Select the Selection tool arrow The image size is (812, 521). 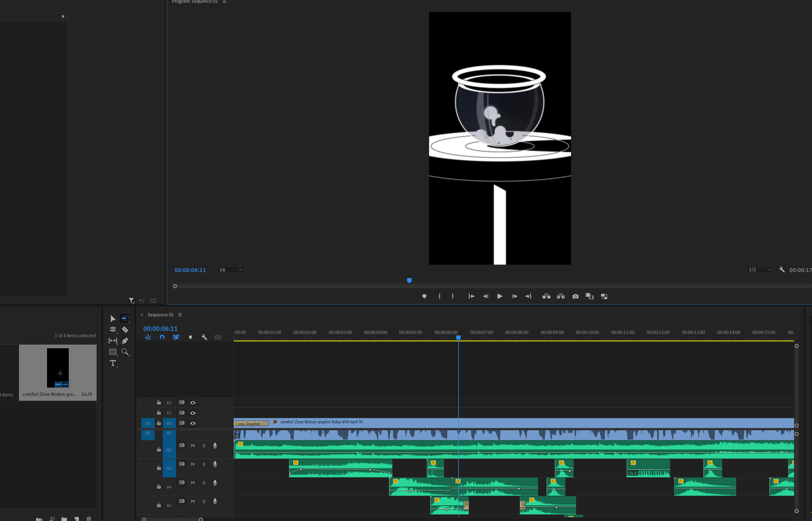(113, 318)
